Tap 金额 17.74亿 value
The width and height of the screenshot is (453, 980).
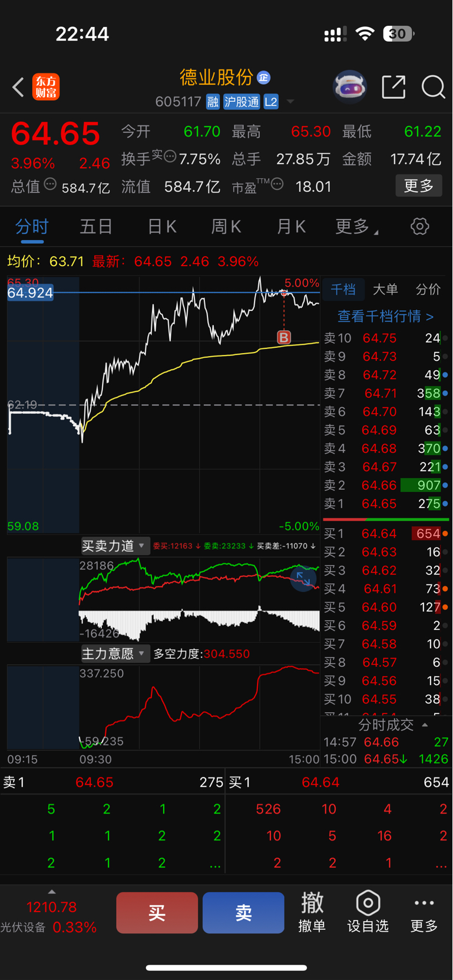pos(392,160)
